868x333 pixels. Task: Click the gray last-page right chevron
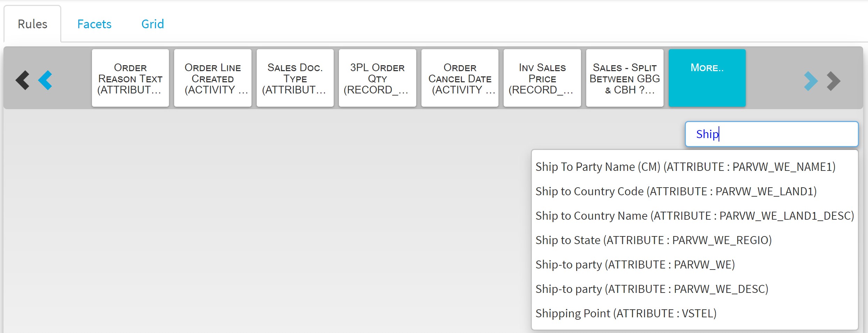[x=834, y=81]
